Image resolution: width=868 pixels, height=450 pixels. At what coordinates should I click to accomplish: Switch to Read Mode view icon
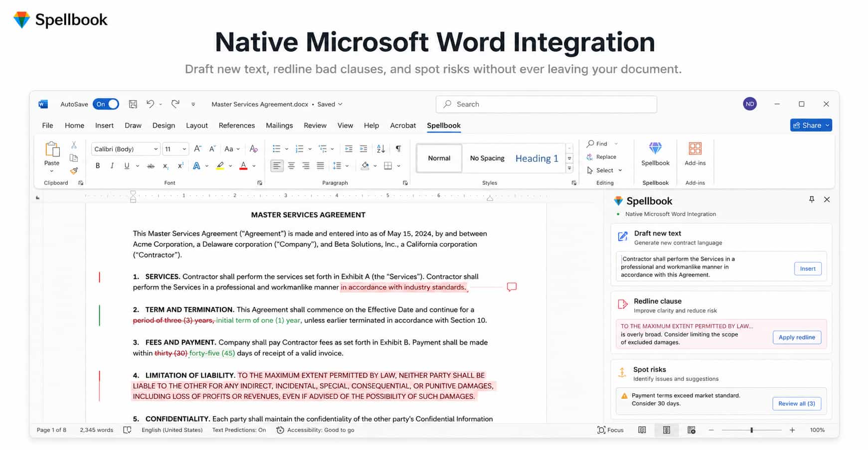pyautogui.click(x=642, y=430)
